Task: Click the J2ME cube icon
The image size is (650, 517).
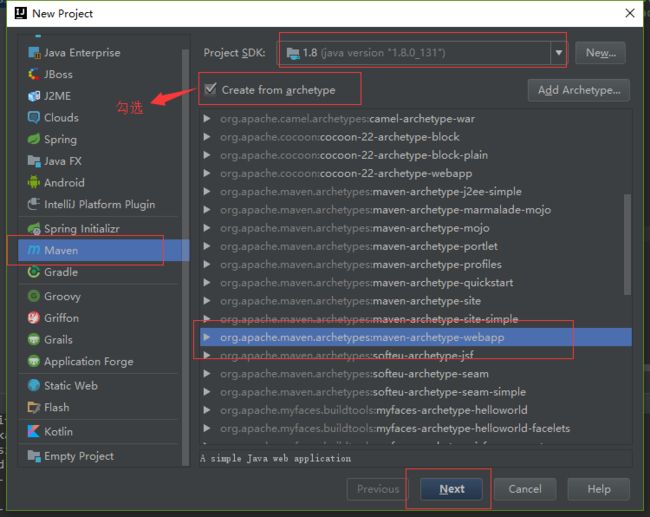Action: 34,96
